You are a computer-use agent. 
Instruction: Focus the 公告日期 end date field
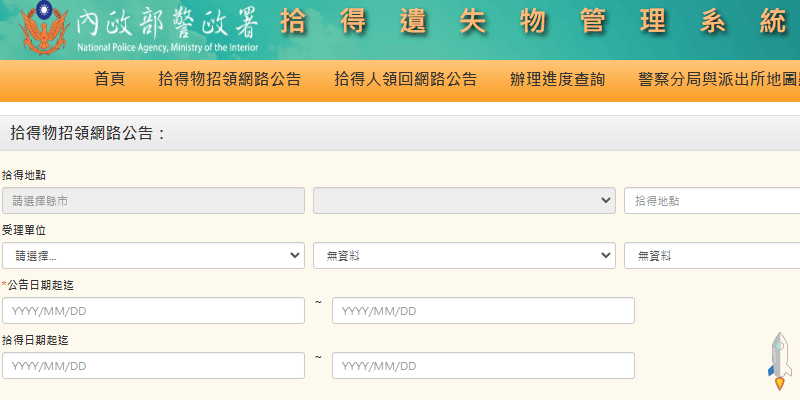483,311
